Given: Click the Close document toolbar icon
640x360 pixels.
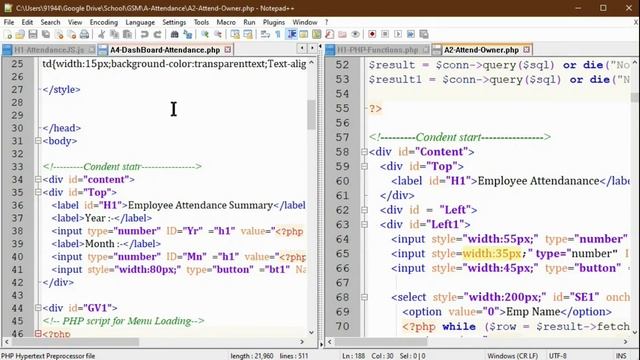Looking at the screenshot, I should pyautogui.click(x=59, y=35).
